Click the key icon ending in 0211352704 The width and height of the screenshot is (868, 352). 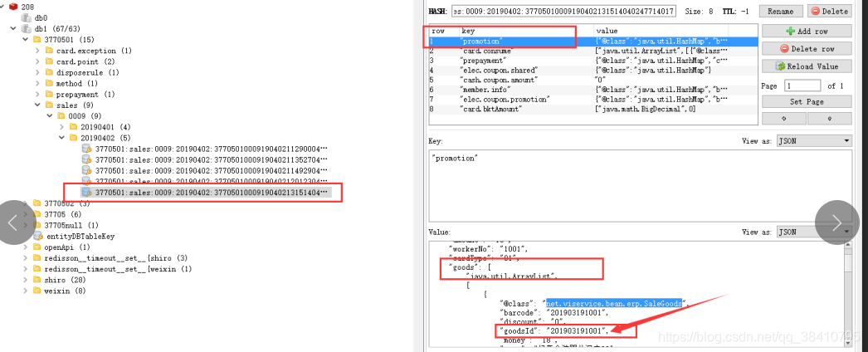click(x=86, y=159)
